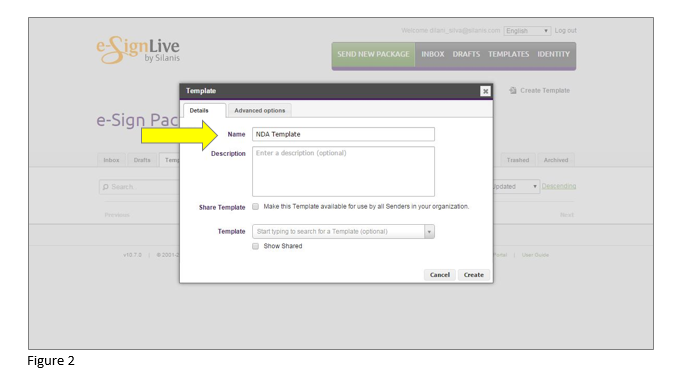The height and width of the screenshot is (372, 676).
Task: Switch to the Advanced options tab
Action: coord(260,110)
